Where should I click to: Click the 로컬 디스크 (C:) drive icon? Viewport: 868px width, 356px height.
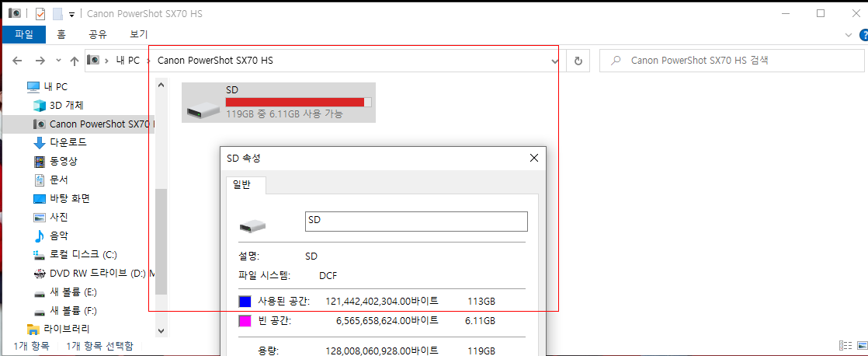pyautogui.click(x=40, y=255)
